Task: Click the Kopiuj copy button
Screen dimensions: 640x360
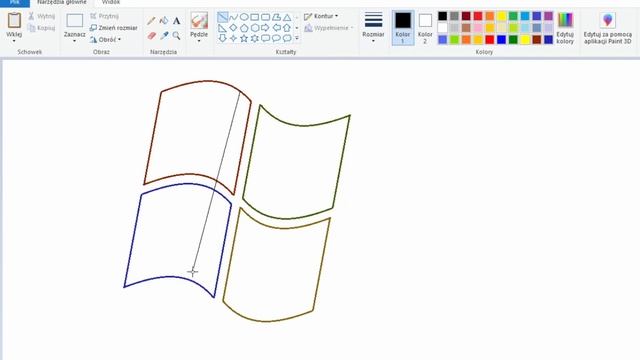Action: (x=42, y=28)
